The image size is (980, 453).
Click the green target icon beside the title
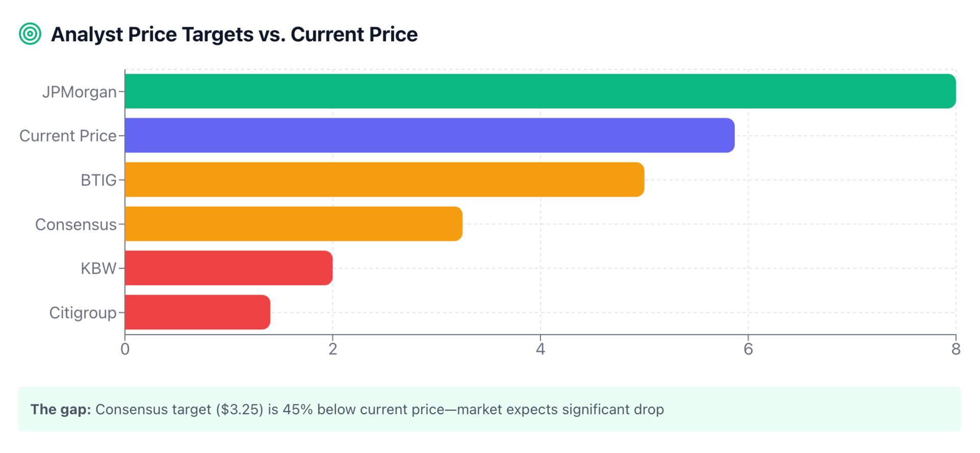coord(30,34)
